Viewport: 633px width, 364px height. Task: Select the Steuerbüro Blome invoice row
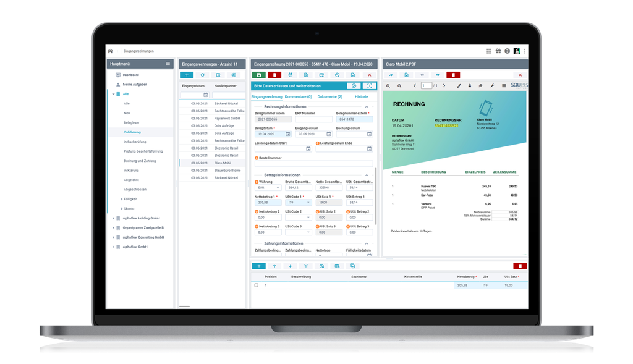pos(213,171)
